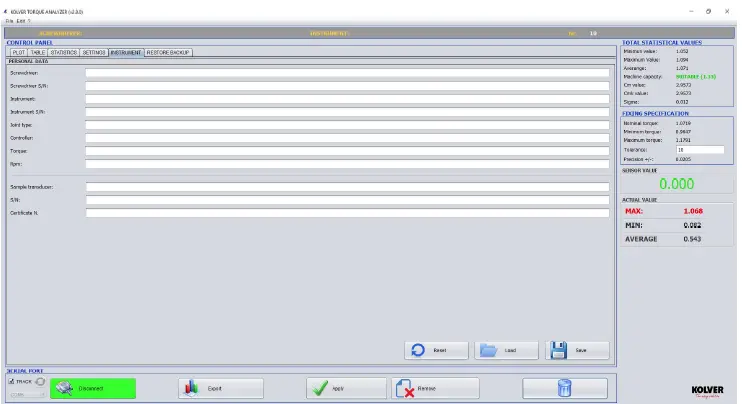Click the Maximum torque value 1.1791
This screenshot has width=742, height=404.
click(x=683, y=140)
